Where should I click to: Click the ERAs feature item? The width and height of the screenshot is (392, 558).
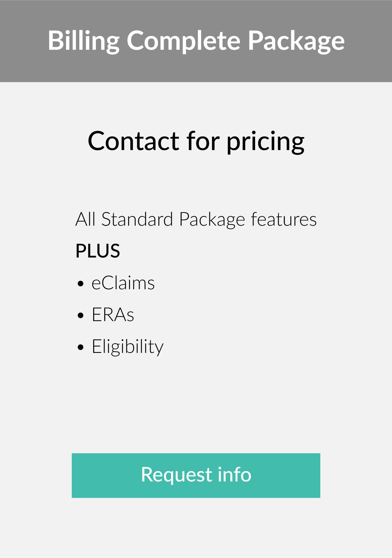click(113, 315)
